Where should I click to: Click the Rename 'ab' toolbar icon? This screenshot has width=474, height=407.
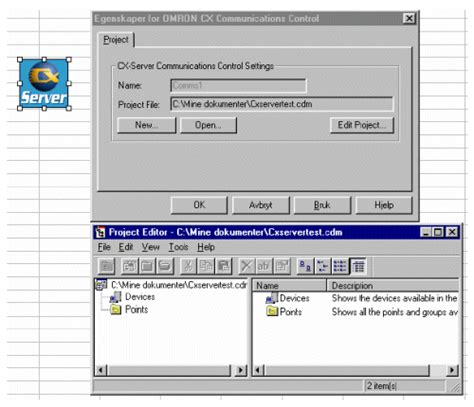click(x=264, y=266)
